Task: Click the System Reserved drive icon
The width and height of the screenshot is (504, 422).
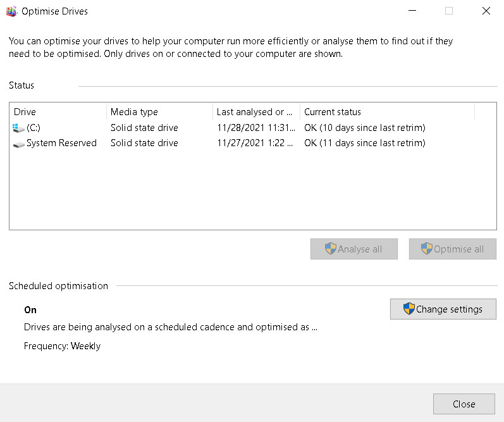Action: pyautogui.click(x=18, y=144)
